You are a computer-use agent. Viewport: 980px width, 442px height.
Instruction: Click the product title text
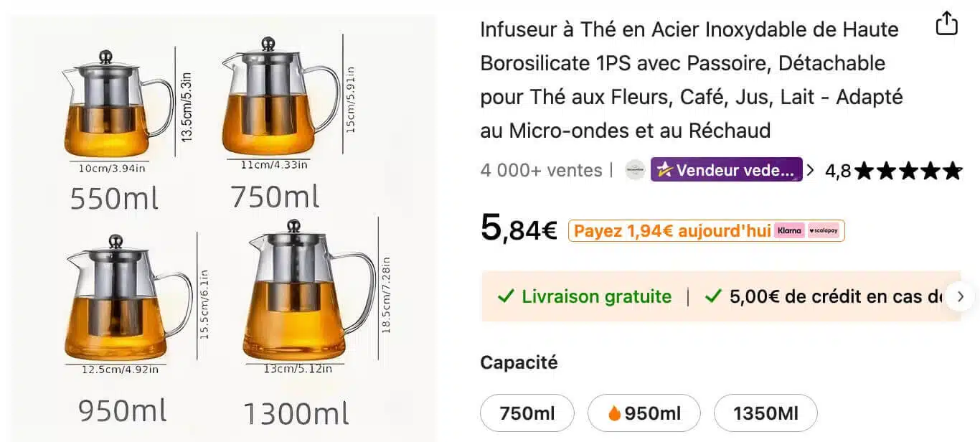pos(689,80)
